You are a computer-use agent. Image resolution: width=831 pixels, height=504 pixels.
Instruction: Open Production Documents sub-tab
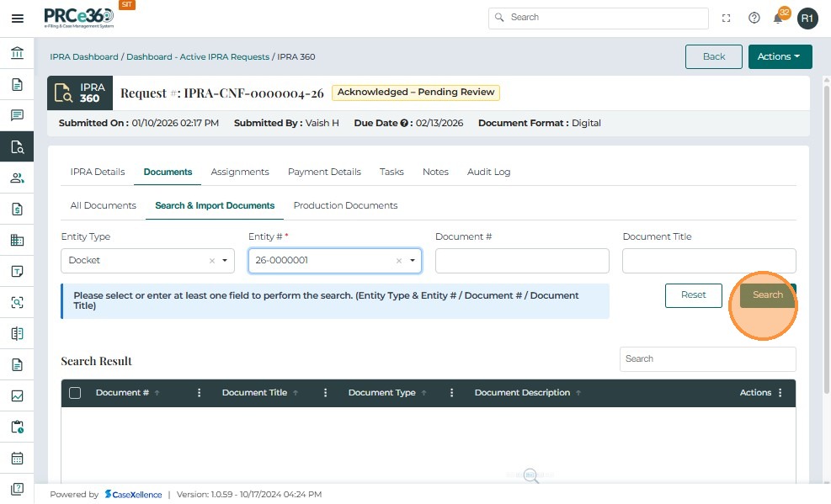tap(345, 205)
